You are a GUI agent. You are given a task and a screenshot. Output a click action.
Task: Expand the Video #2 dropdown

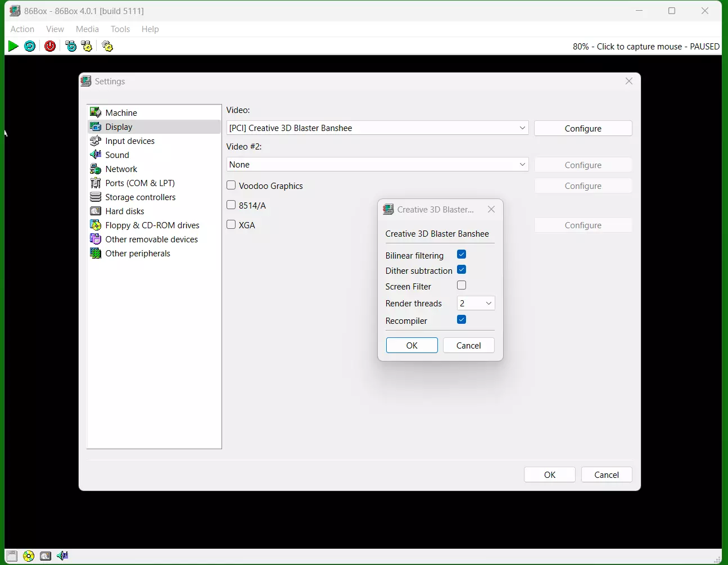pyautogui.click(x=377, y=164)
